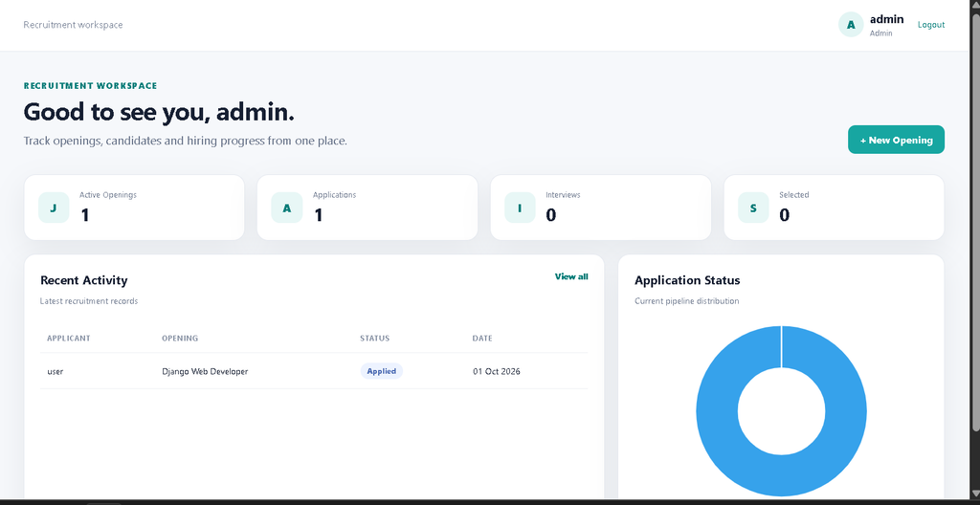980x505 pixels.
Task: Click the I icon on Interviews card
Action: (x=520, y=208)
